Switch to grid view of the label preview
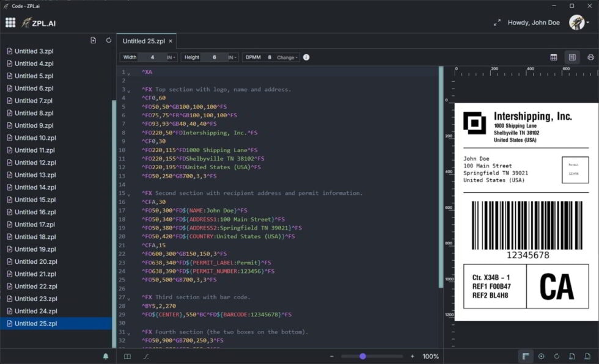Viewport: 599px width, 364px height. 553,57
